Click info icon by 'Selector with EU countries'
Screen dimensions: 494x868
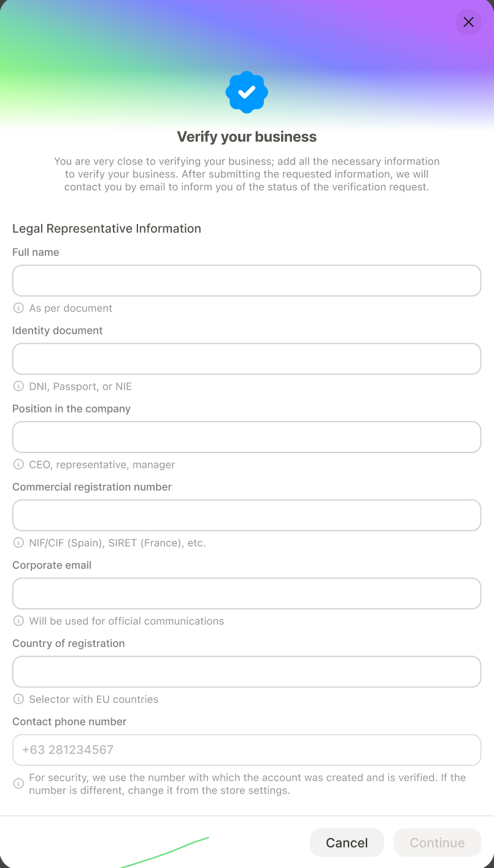pyautogui.click(x=18, y=699)
